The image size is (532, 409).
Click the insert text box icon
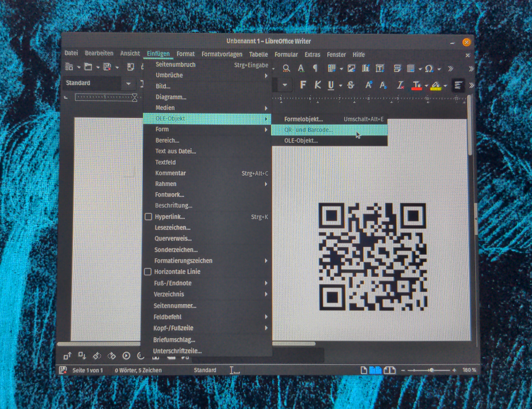(x=380, y=69)
